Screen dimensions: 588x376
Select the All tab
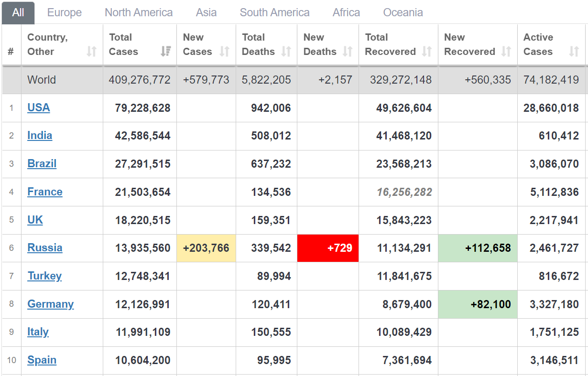pos(18,13)
